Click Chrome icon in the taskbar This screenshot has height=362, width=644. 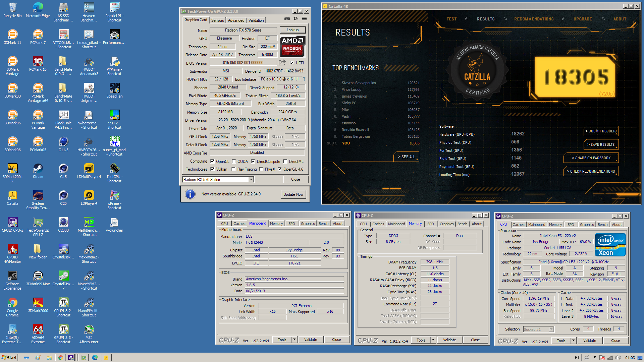click(x=60, y=358)
